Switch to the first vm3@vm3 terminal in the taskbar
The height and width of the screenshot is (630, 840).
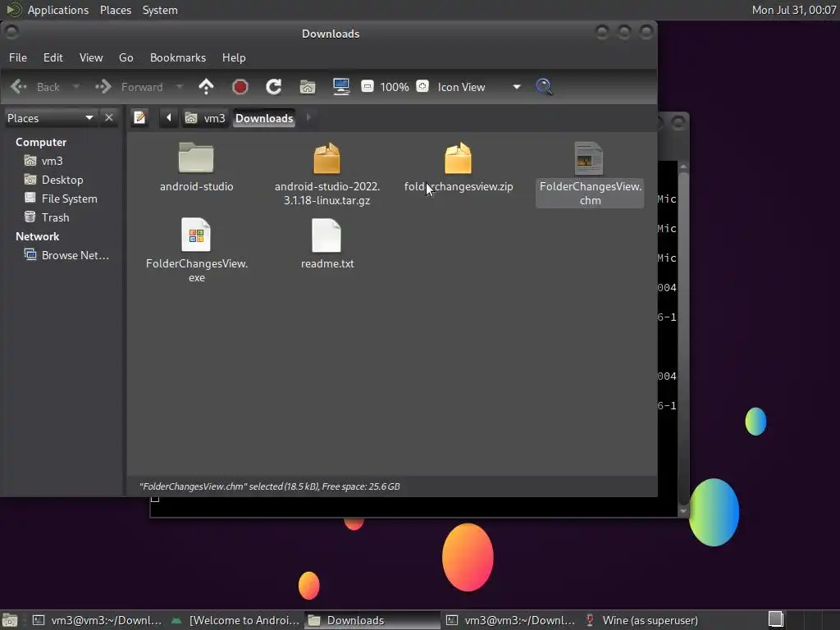97,620
